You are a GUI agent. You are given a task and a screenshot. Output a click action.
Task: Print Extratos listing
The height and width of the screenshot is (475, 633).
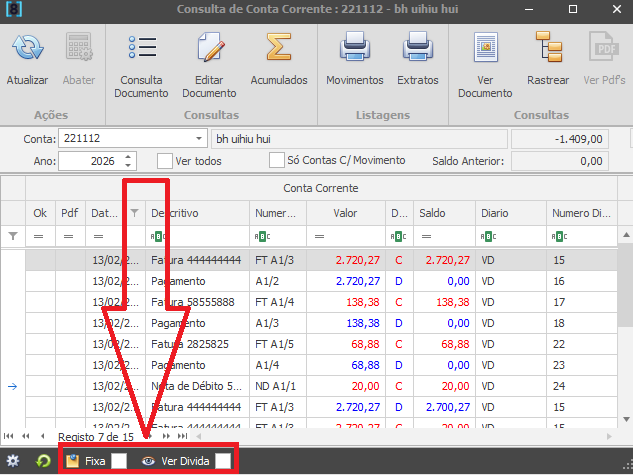pyautogui.click(x=417, y=48)
